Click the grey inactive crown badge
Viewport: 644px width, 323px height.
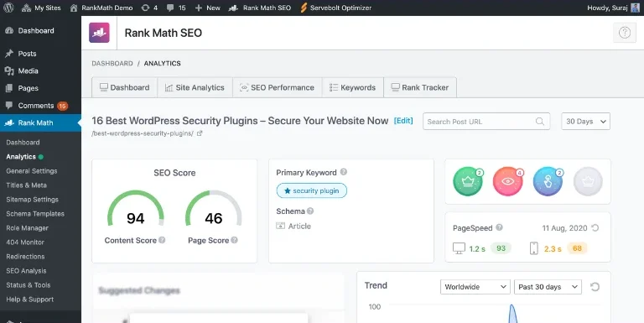click(x=588, y=181)
